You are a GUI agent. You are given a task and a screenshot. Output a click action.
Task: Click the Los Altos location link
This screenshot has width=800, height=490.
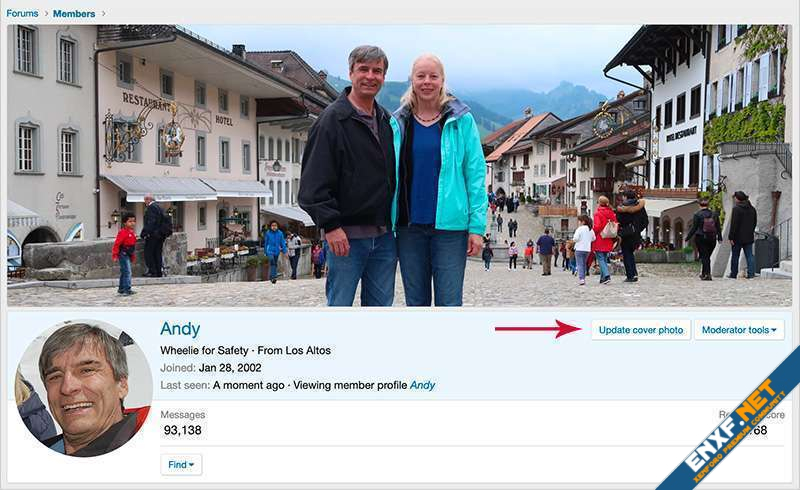pos(308,351)
